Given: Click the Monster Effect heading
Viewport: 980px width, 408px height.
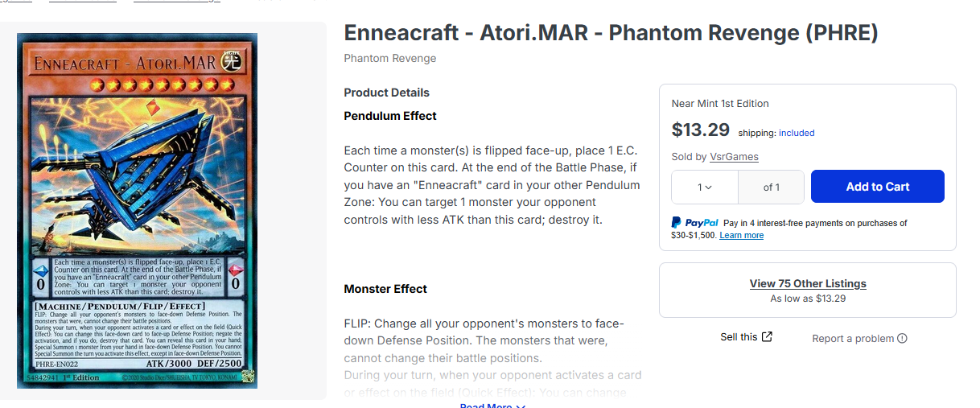Looking at the screenshot, I should pos(385,289).
